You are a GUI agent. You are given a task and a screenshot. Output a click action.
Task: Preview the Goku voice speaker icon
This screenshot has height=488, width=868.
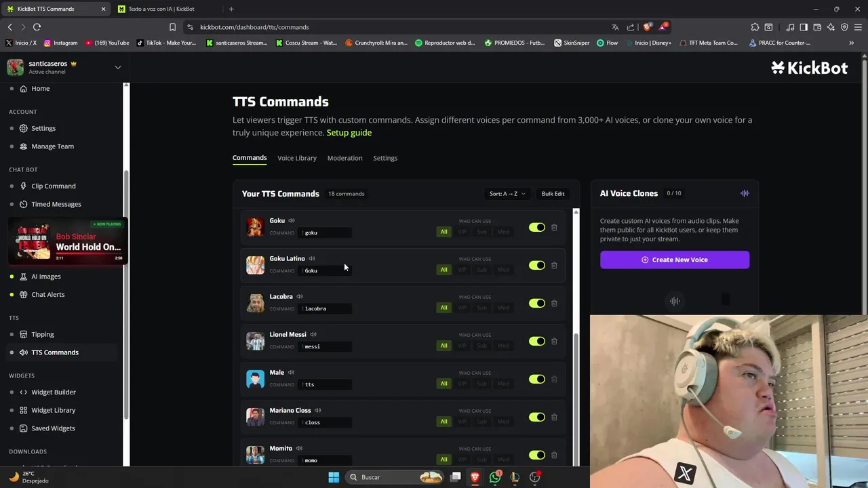point(292,220)
